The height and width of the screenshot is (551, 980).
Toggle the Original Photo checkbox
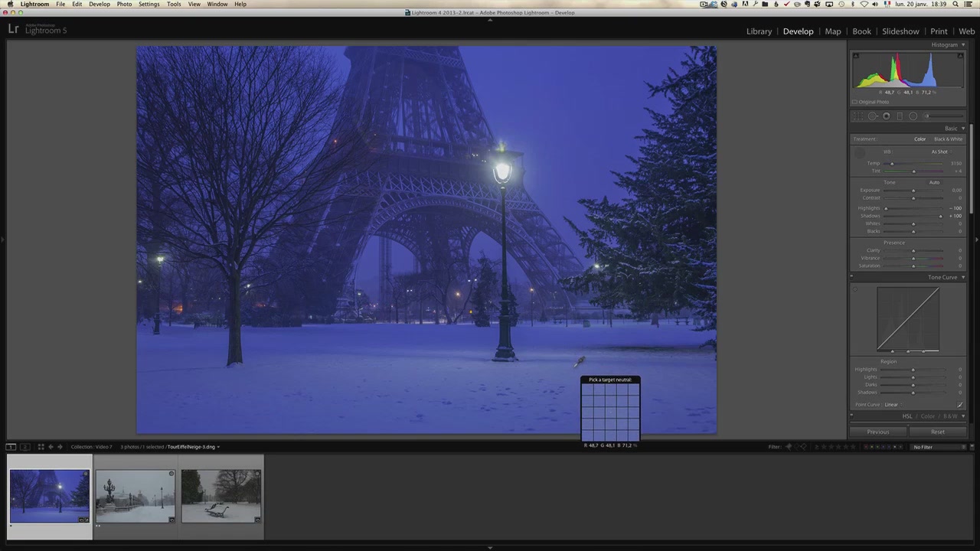pos(855,102)
